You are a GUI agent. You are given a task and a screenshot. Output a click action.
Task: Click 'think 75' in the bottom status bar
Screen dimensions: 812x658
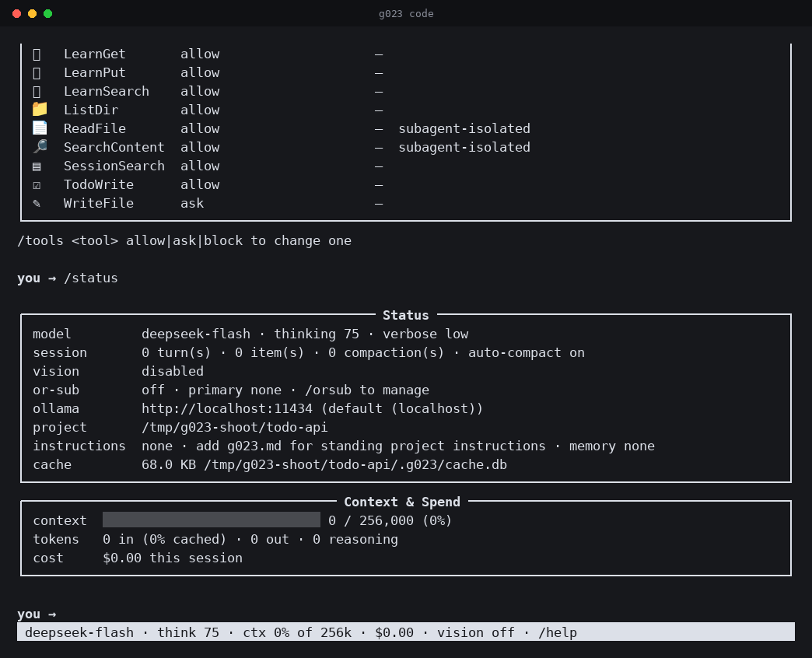(x=188, y=632)
